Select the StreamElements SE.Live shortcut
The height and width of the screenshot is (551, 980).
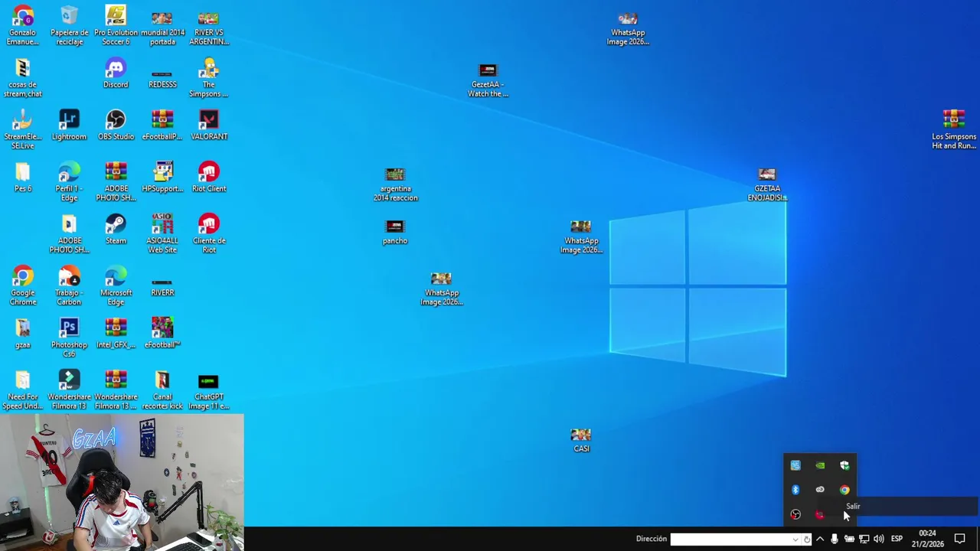pyautogui.click(x=23, y=130)
